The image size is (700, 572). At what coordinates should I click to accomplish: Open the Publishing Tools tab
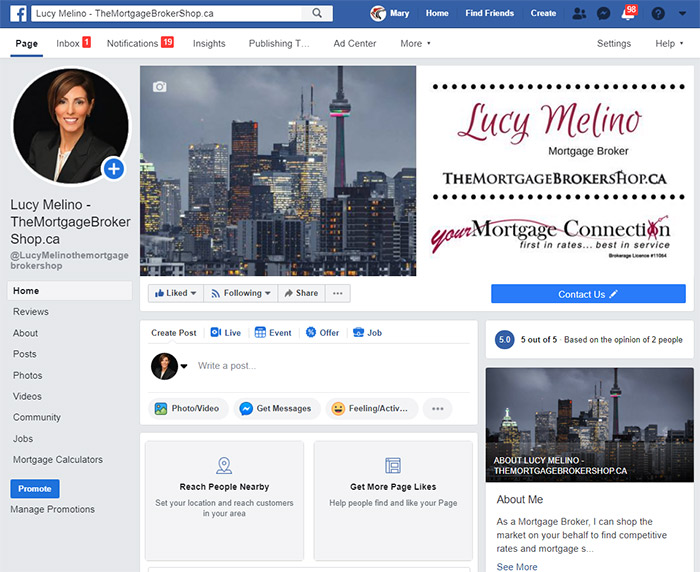(x=279, y=44)
